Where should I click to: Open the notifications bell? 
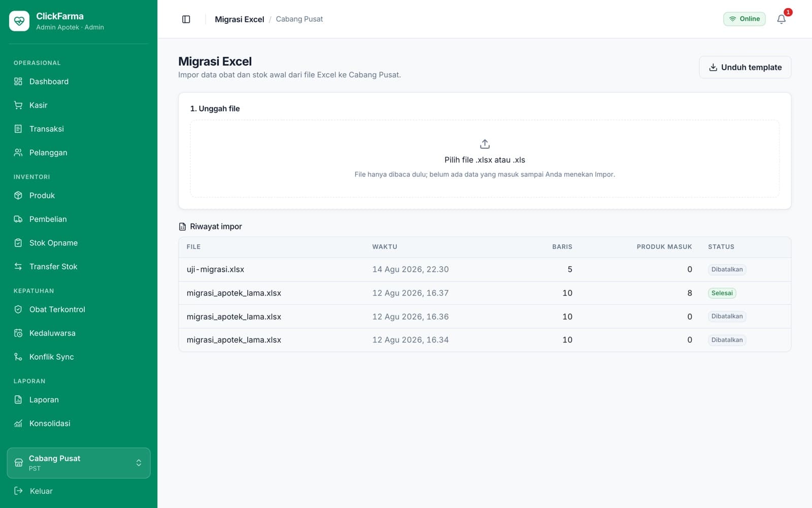pyautogui.click(x=781, y=19)
